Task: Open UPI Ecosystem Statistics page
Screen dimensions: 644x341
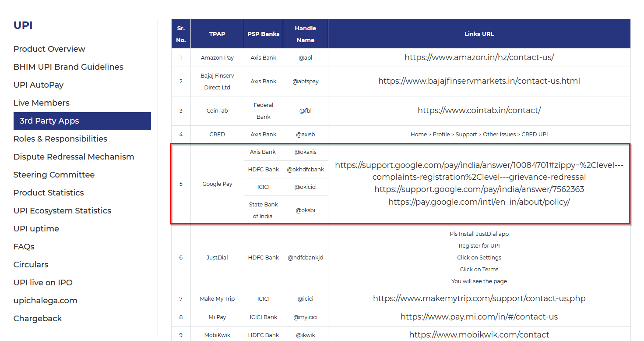Action: click(62, 211)
